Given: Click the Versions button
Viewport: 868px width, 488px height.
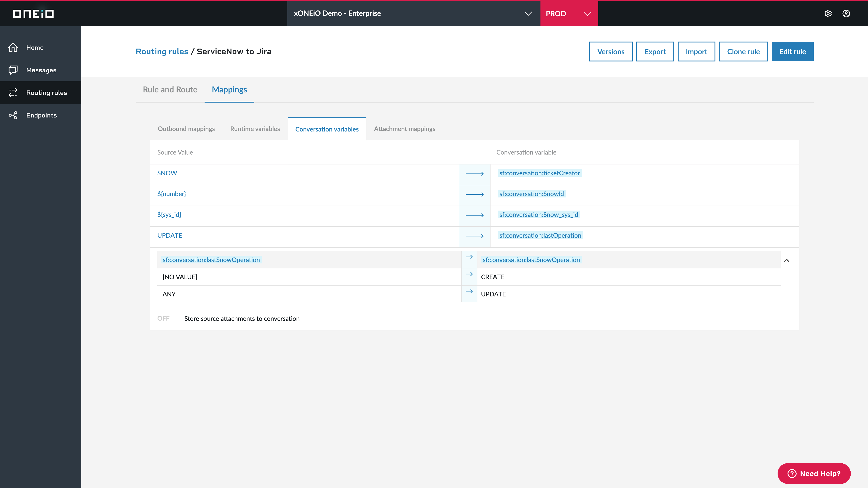Looking at the screenshot, I should point(611,52).
